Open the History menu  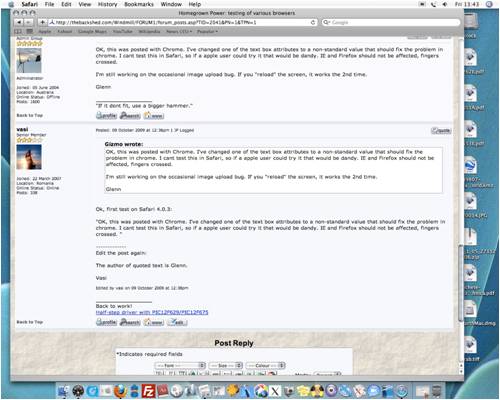(x=107, y=4)
